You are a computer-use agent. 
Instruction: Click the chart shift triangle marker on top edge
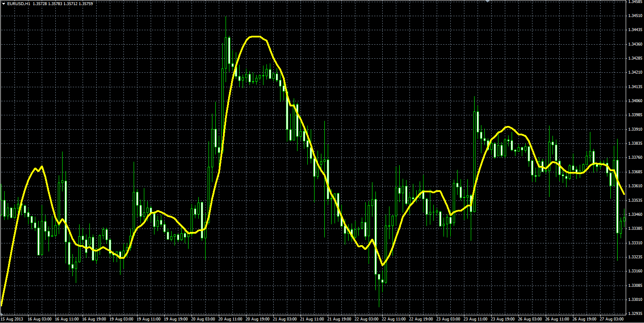click(488, 1)
